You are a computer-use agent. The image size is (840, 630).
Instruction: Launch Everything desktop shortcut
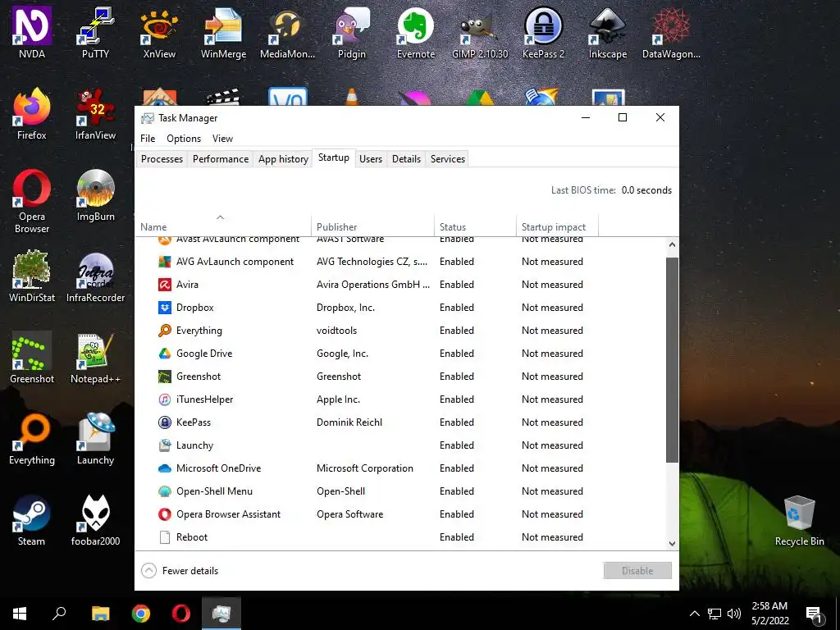click(32, 440)
